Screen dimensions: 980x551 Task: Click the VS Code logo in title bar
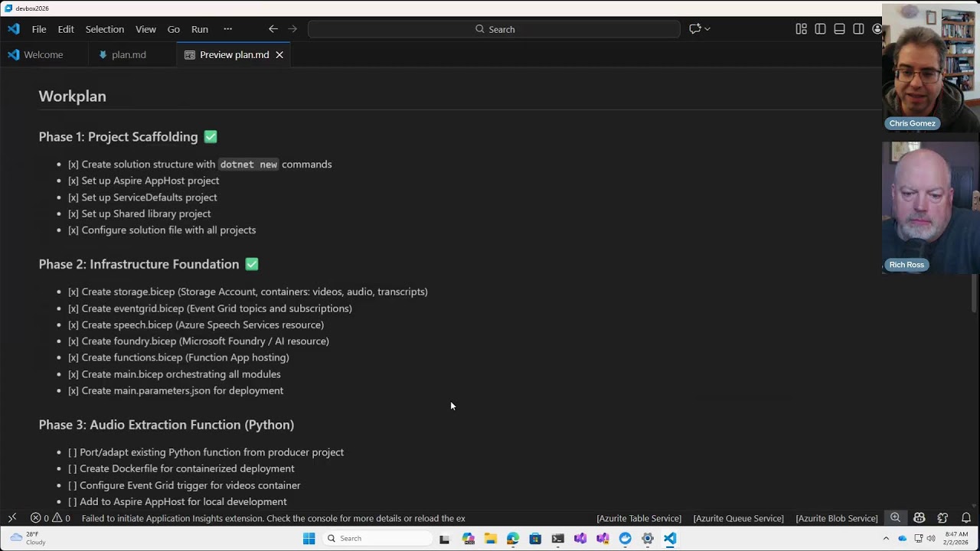click(13, 29)
